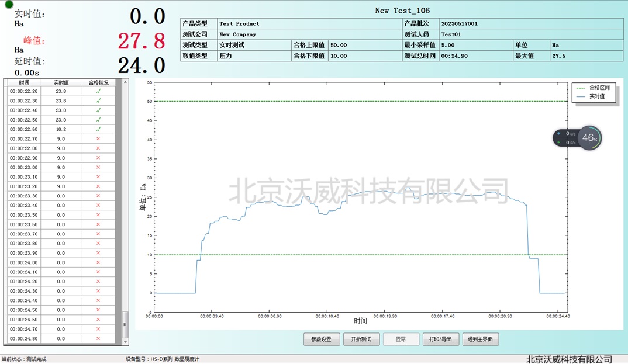Image resolution: width=628 pixels, height=364 pixels.
Task: Click the scroll up arrow of data table
Action: pos(125,82)
